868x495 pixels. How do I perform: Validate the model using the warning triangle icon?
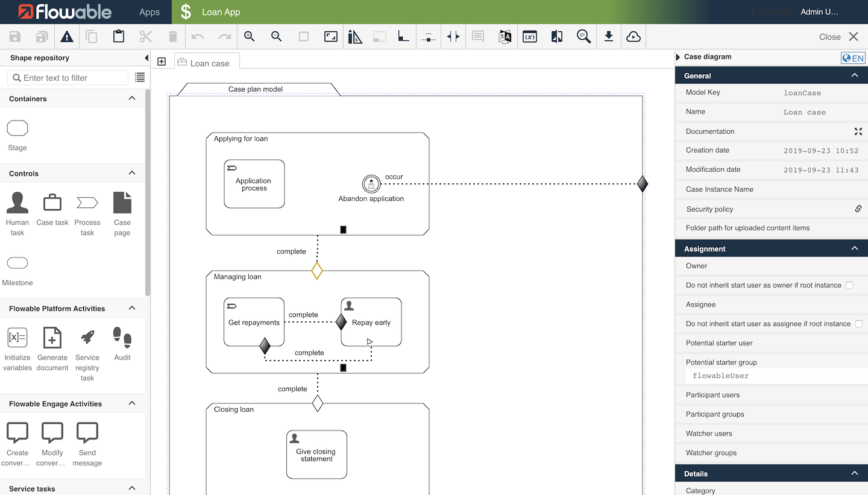pyautogui.click(x=67, y=36)
